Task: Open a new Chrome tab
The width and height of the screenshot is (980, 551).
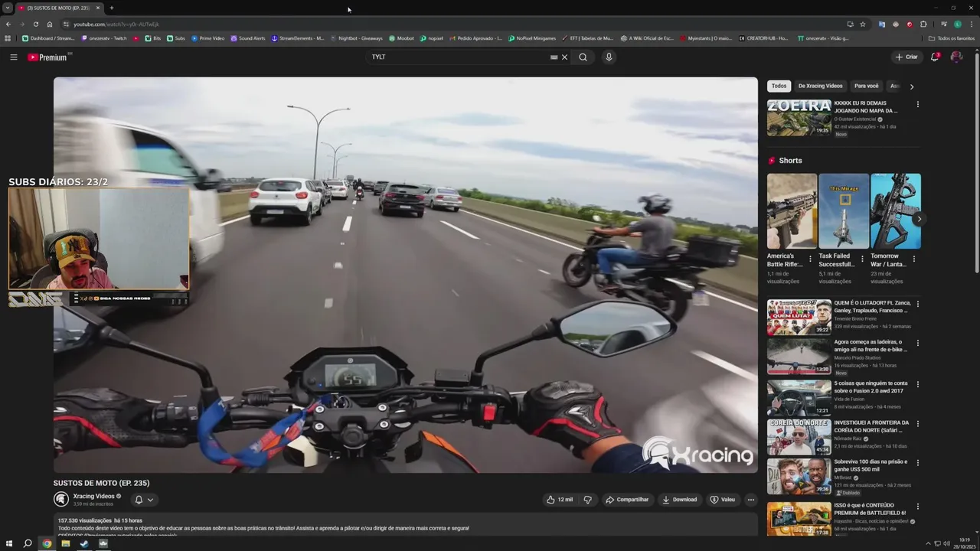Action: (x=112, y=8)
